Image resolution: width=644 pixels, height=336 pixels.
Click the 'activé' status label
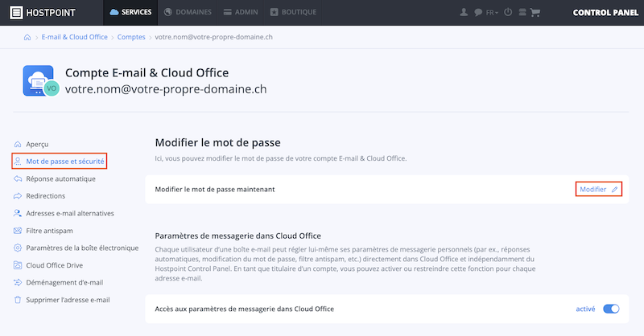click(x=585, y=309)
